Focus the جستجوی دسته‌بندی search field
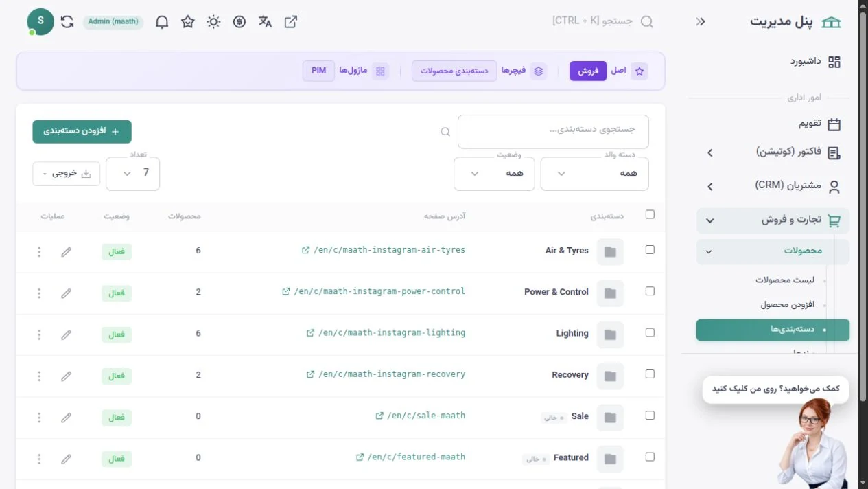The image size is (868, 489). tap(553, 131)
